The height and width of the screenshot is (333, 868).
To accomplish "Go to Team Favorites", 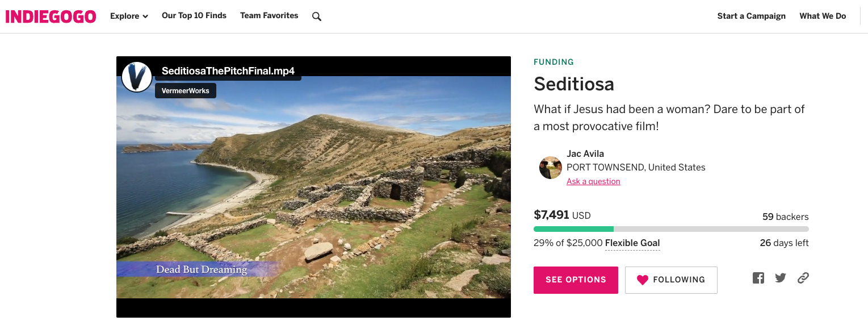I will point(269,16).
